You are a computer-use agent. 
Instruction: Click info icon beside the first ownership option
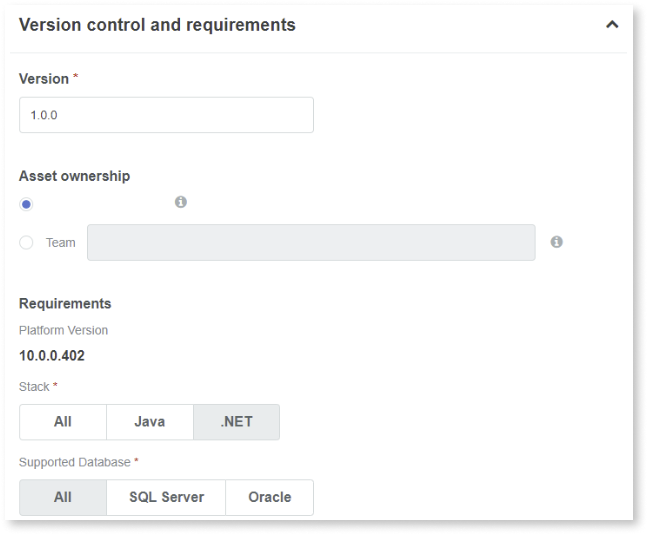pyautogui.click(x=181, y=202)
